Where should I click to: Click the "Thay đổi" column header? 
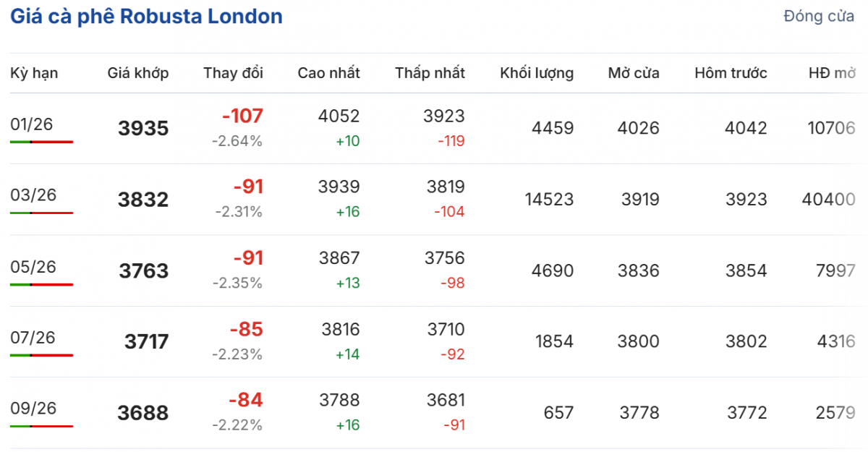(x=233, y=73)
